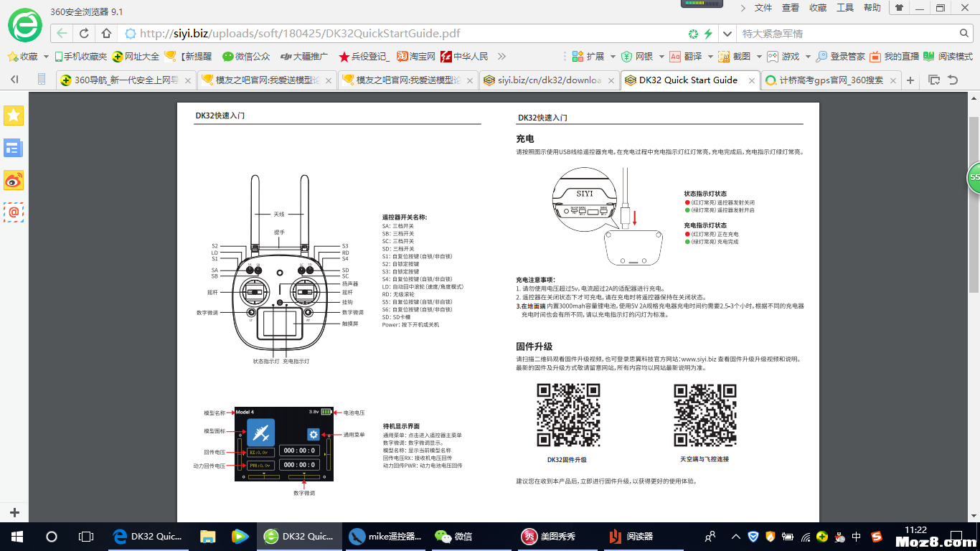Screen dimensions: 980x551
Task: Go back using the browser back arrow
Action: 62,33
